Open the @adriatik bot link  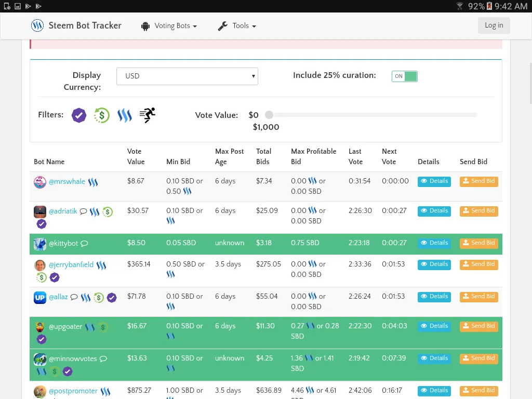point(63,211)
